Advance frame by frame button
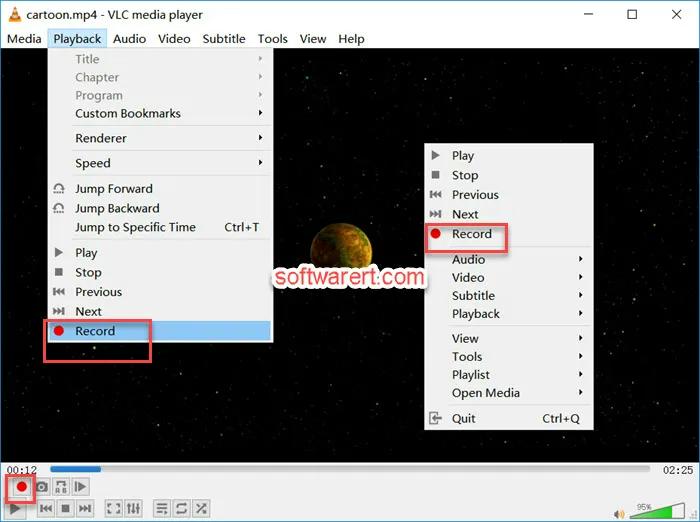 click(x=81, y=487)
